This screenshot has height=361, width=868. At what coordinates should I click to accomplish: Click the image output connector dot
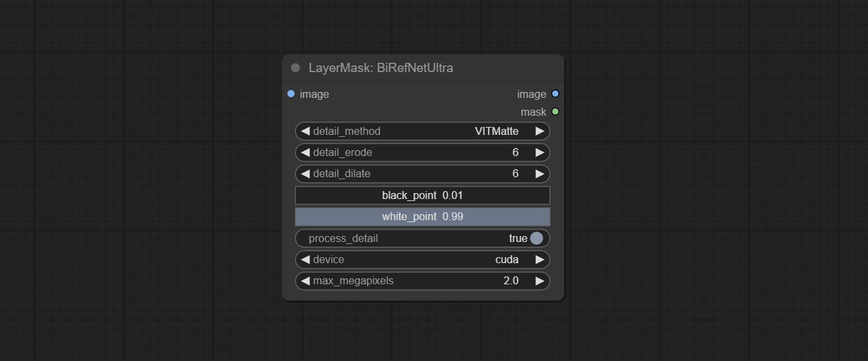[x=555, y=94]
